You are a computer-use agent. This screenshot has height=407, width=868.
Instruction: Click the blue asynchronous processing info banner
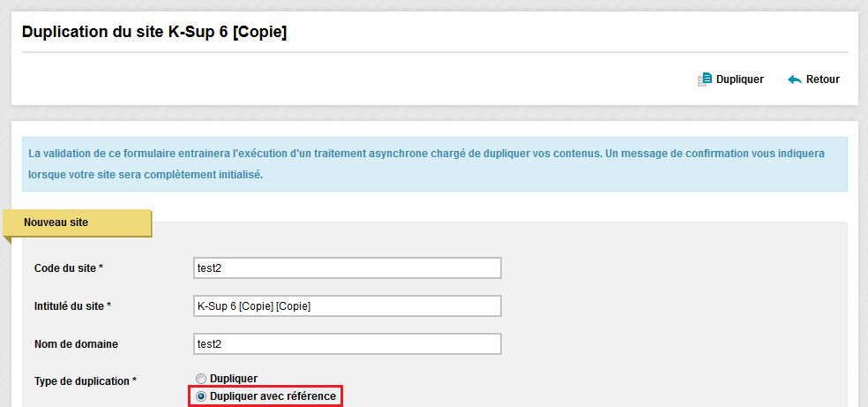pos(435,164)
